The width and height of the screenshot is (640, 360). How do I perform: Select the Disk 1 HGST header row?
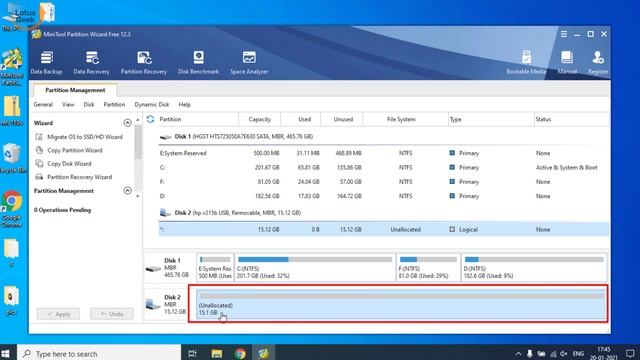(x=384, y=137)
